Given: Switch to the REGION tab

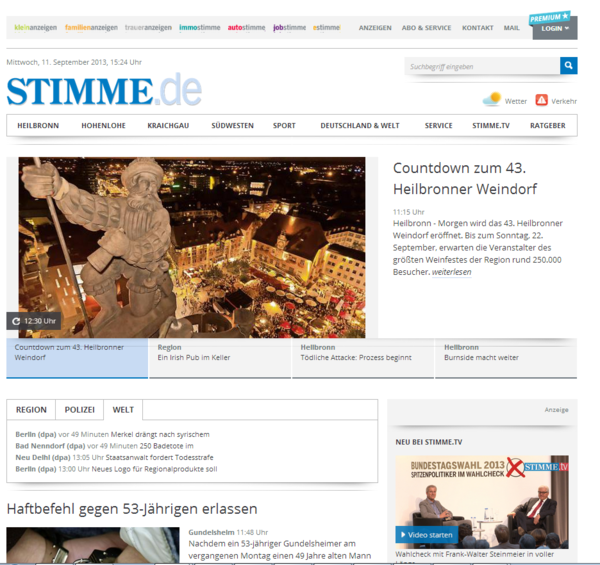Looking at the screenshot, I should coord(31,410).
